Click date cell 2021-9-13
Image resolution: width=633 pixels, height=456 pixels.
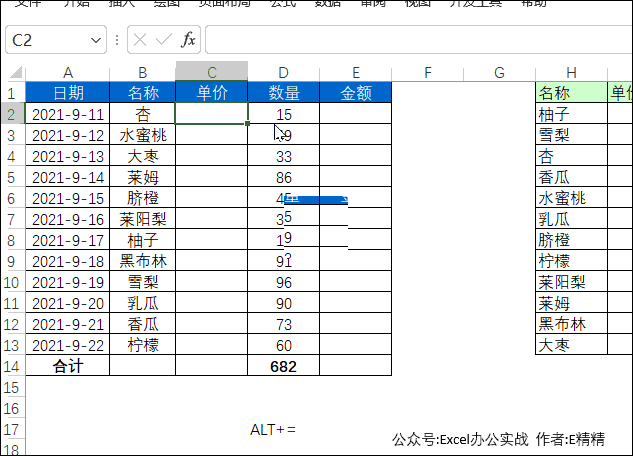(67, 156)
